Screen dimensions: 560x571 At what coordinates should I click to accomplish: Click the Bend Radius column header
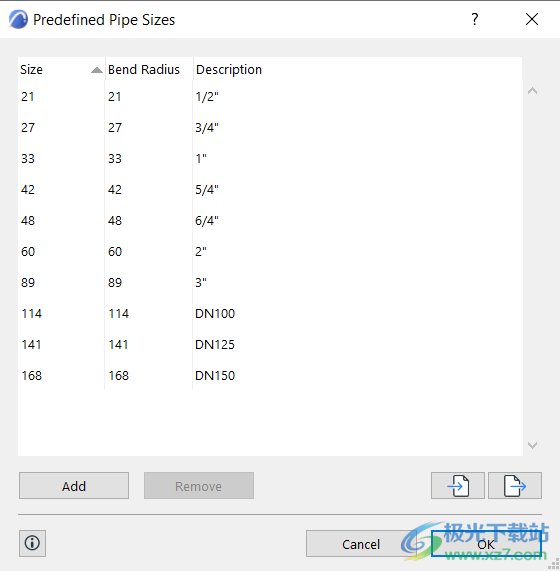tap(149, 69)
